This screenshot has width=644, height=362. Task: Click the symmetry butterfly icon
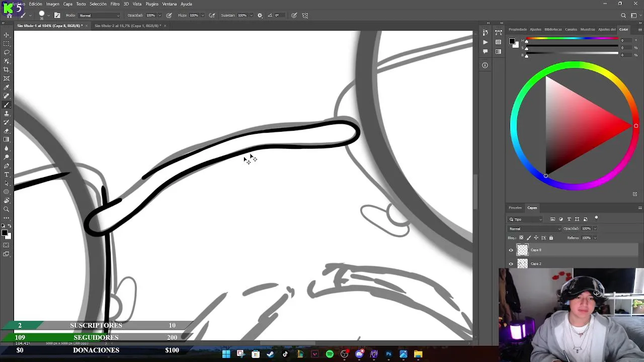coord(305,15)
